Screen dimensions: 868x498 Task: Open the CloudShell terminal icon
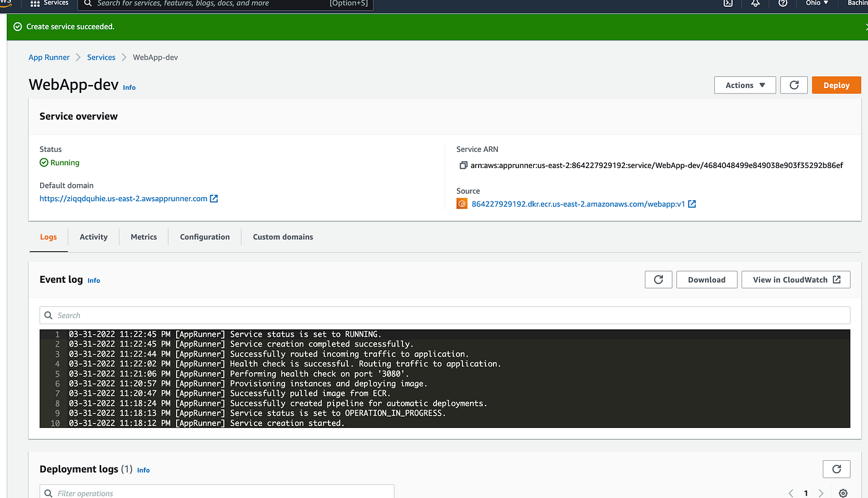click(x=728, y=3)
